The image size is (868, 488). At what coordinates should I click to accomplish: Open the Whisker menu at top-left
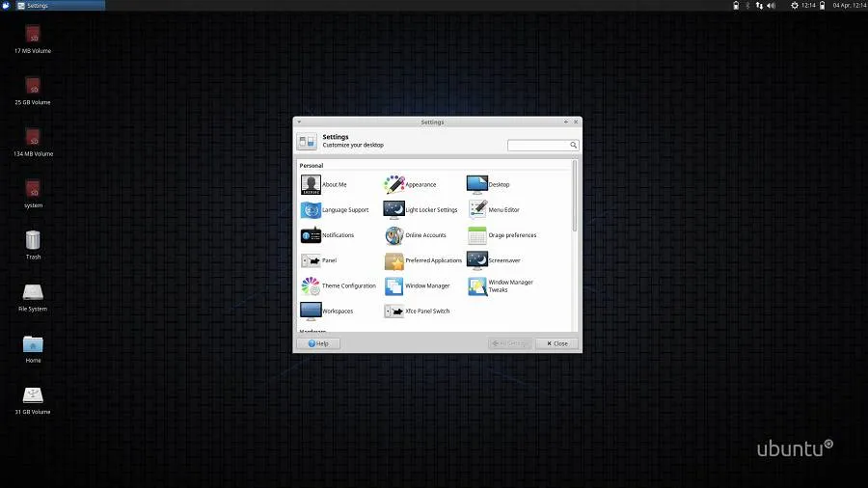click(x=7, y=6)
